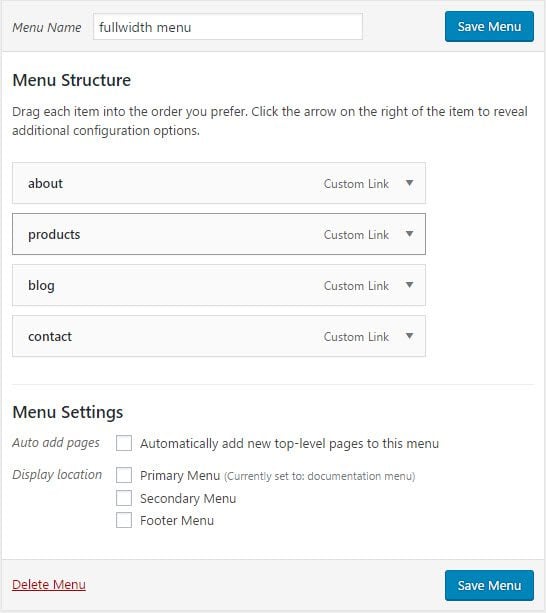Select the blog menu item bar
Screen dimensions: 546x613
pyautogui.click(x=219, y=285)
